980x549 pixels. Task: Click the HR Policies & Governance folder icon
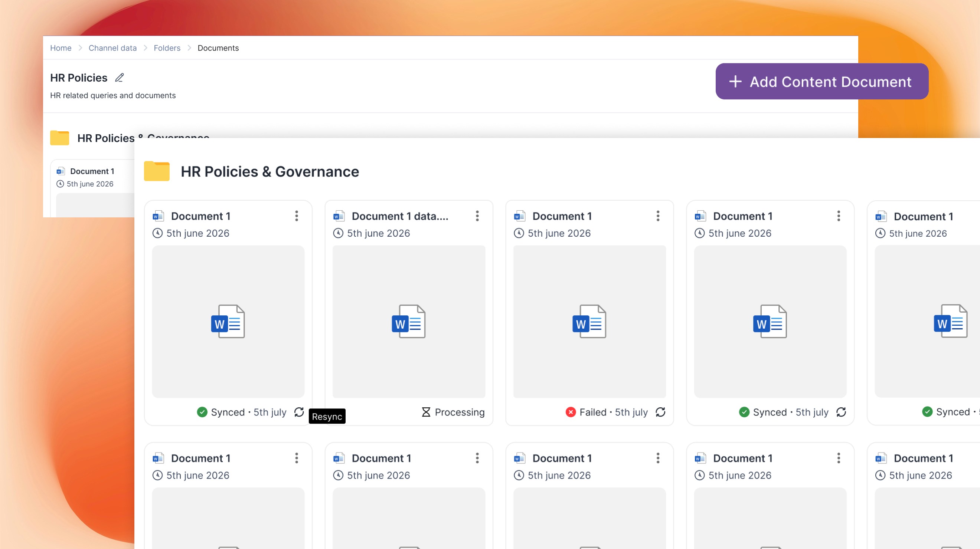[x=157, y=171]
